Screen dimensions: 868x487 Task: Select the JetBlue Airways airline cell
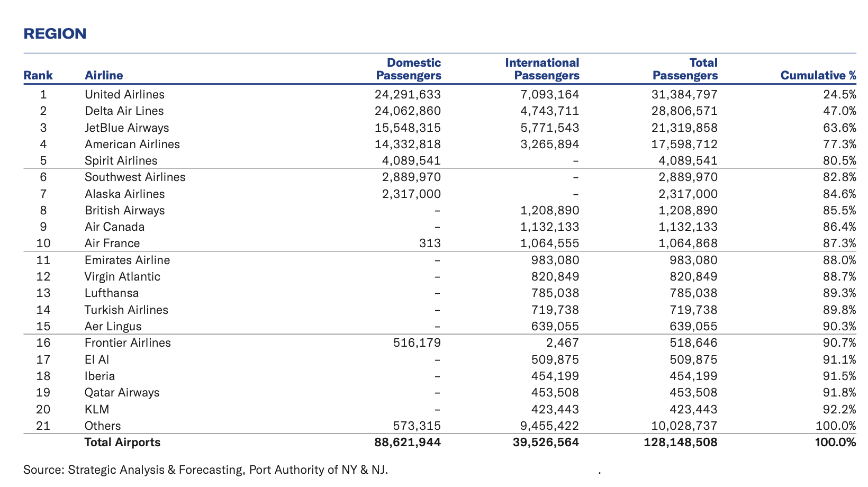click(127, 128)
